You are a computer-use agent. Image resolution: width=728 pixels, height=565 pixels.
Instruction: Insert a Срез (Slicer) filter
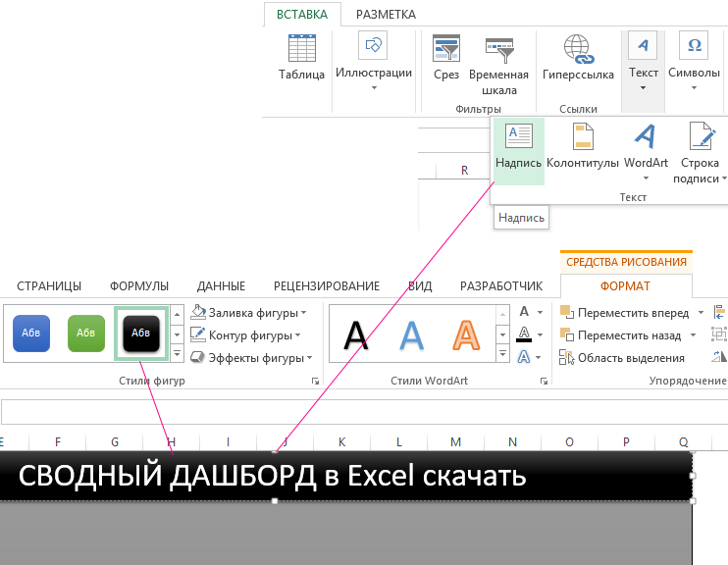tap(446, 51)
